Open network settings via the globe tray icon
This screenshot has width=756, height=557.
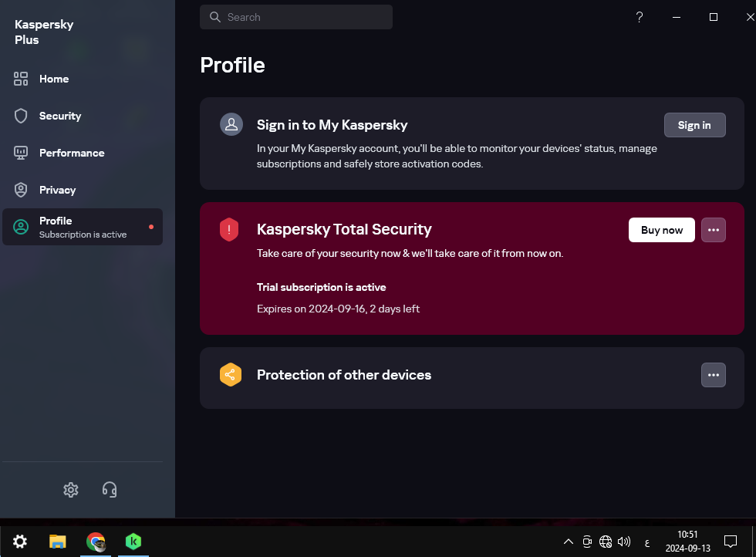pos(606,542)
